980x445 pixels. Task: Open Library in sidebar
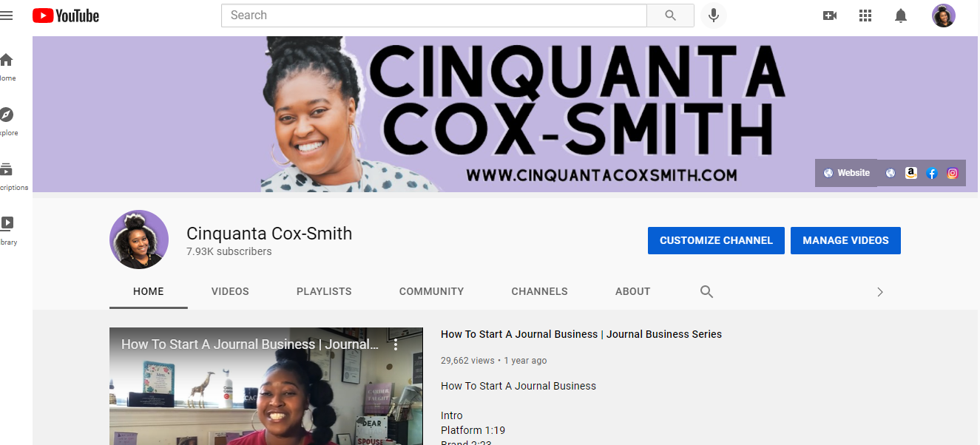click(7, 231)
